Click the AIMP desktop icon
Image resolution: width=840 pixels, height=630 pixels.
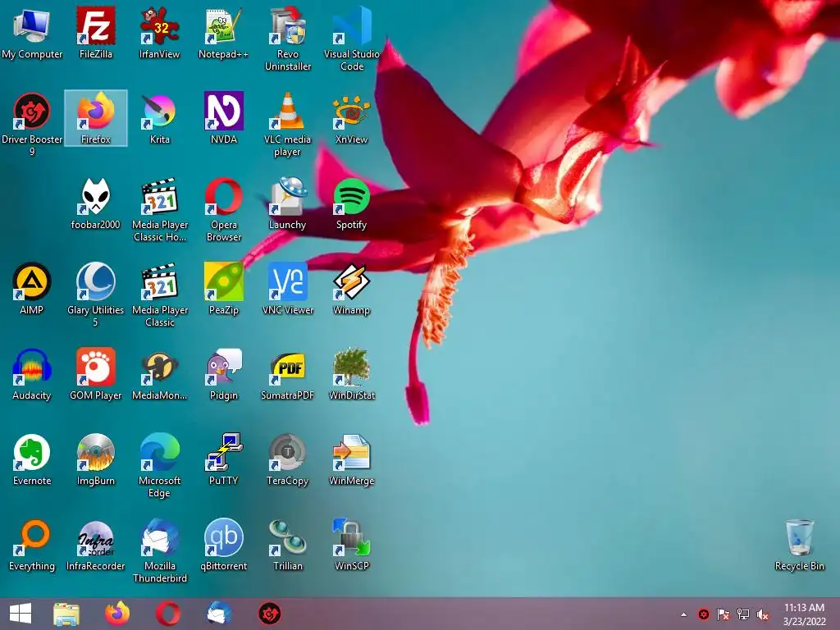pyautogui.click(x=32, y=288)
